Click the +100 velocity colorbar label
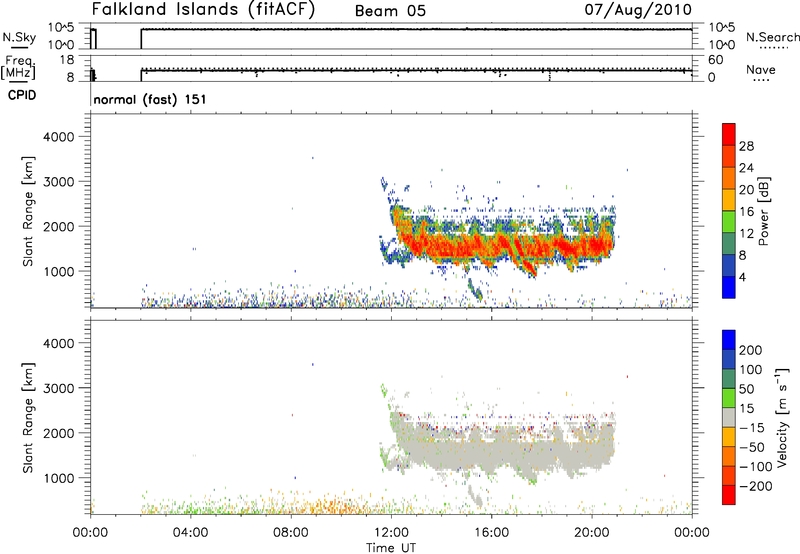Image resolution: width=800 pixels, height=554 pixels. 751,369
